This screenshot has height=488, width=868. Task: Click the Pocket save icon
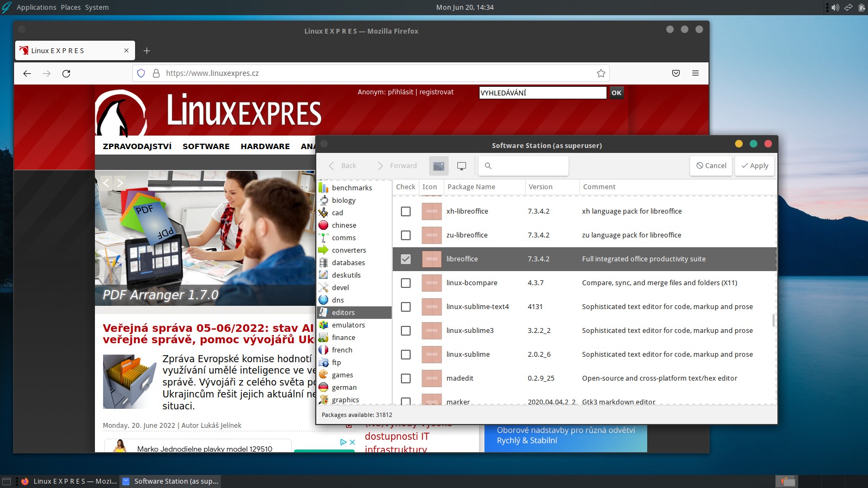coord(676,73)
